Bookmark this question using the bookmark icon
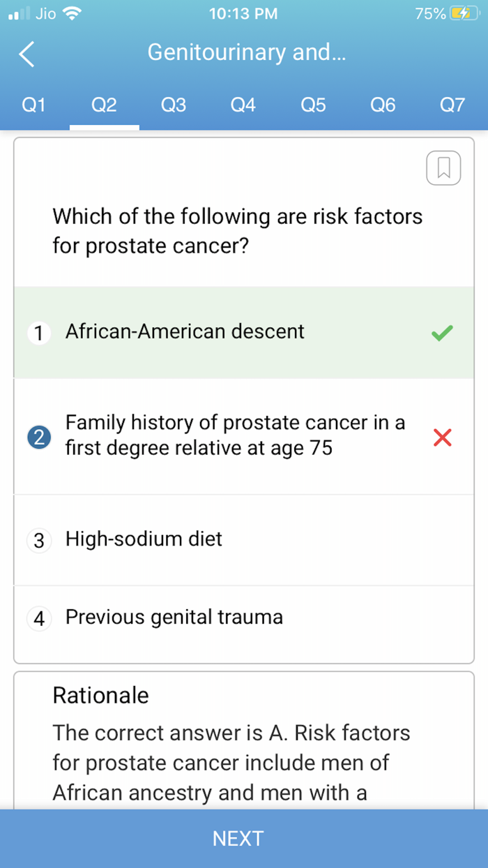 pos(444,167)
